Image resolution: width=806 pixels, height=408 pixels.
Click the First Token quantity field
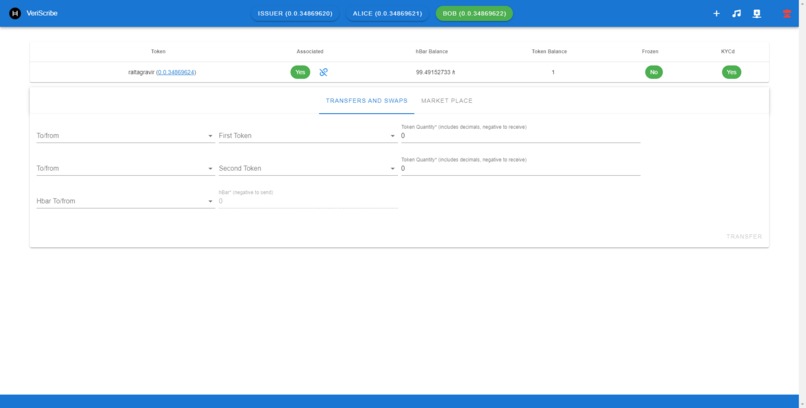pos(520,136)
